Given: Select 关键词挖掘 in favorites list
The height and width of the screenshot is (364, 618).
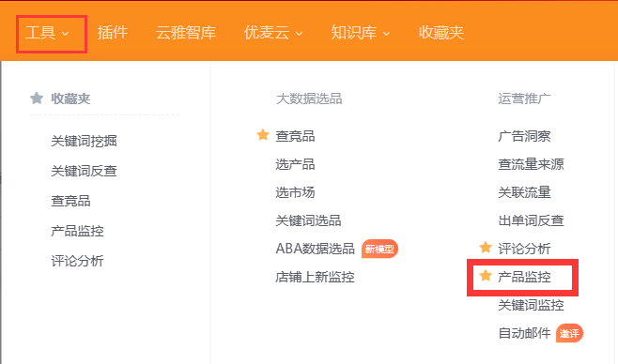Looking at the screenshot, I should pyautogui.click(x=84, y=141).
